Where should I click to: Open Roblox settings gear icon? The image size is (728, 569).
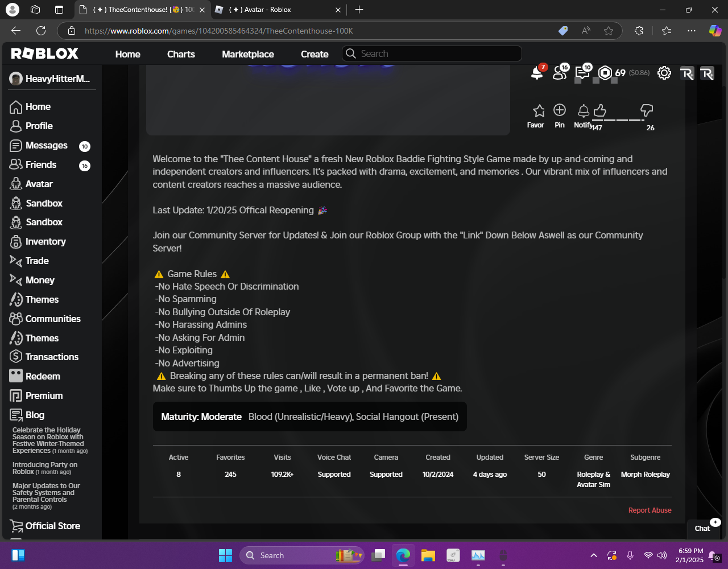click(664, 73)
